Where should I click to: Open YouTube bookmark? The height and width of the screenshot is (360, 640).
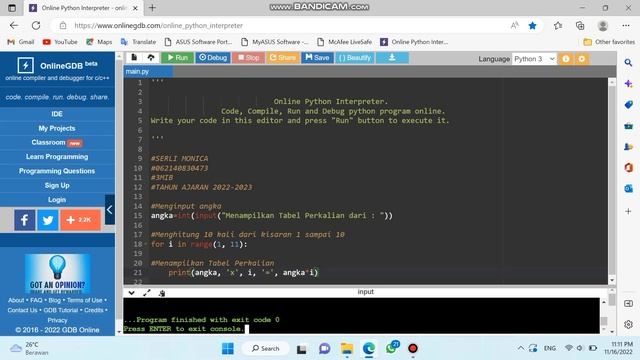(x=60, y=42)
